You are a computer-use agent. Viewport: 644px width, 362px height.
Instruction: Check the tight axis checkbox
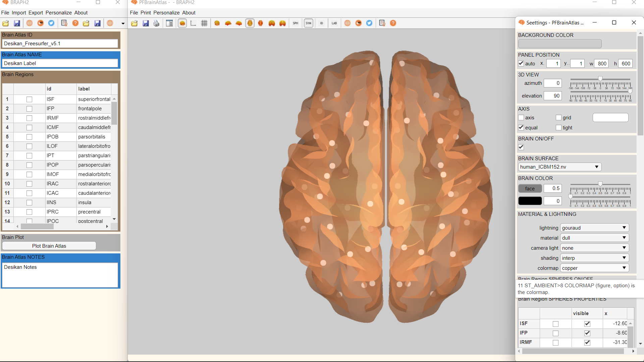(558, 128)
